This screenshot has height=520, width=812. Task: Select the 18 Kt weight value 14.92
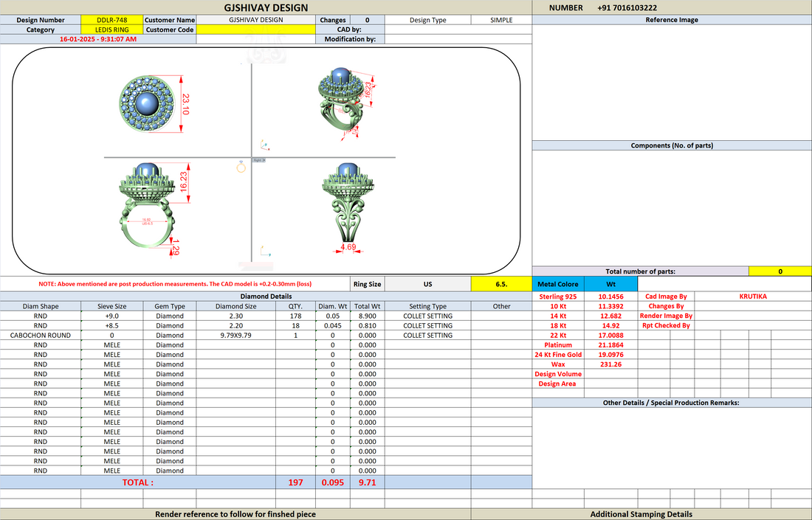[611, 325]
